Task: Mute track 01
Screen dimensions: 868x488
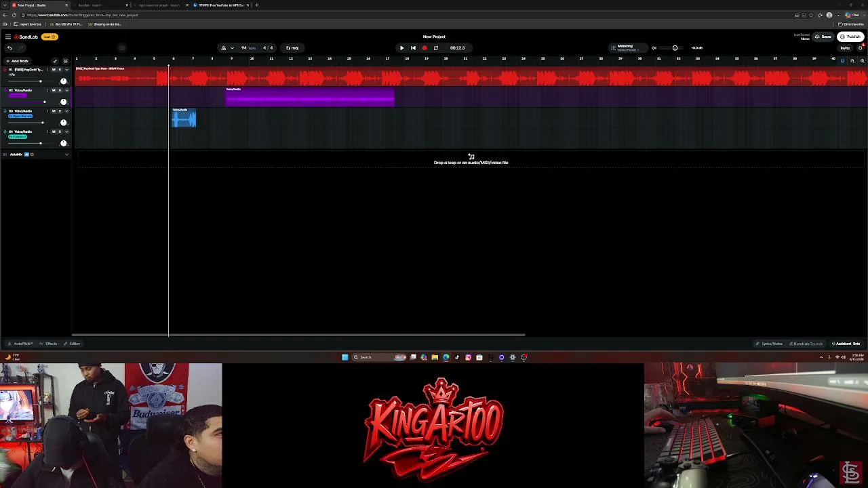Action: coord(54,70)
